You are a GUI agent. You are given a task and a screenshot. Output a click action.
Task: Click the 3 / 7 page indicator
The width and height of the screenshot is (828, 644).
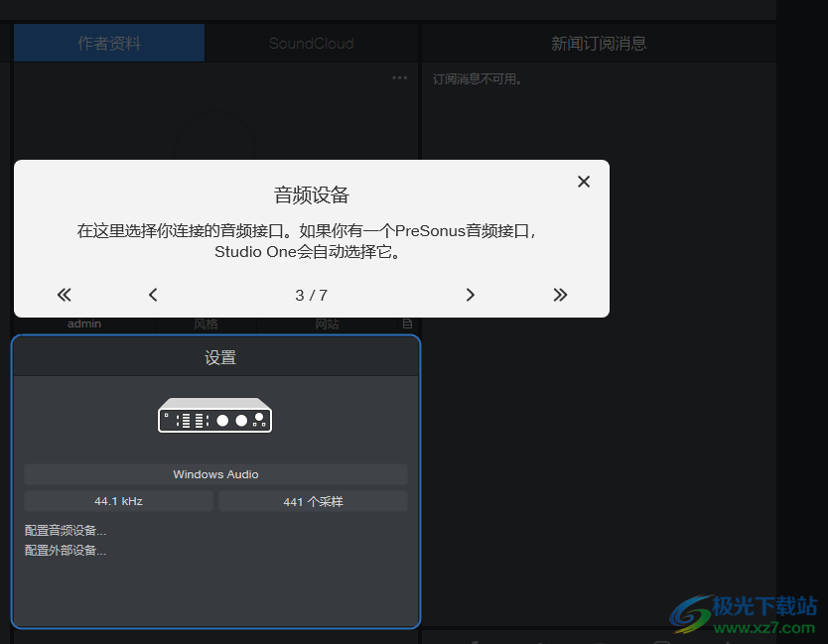tap(311, 294)
